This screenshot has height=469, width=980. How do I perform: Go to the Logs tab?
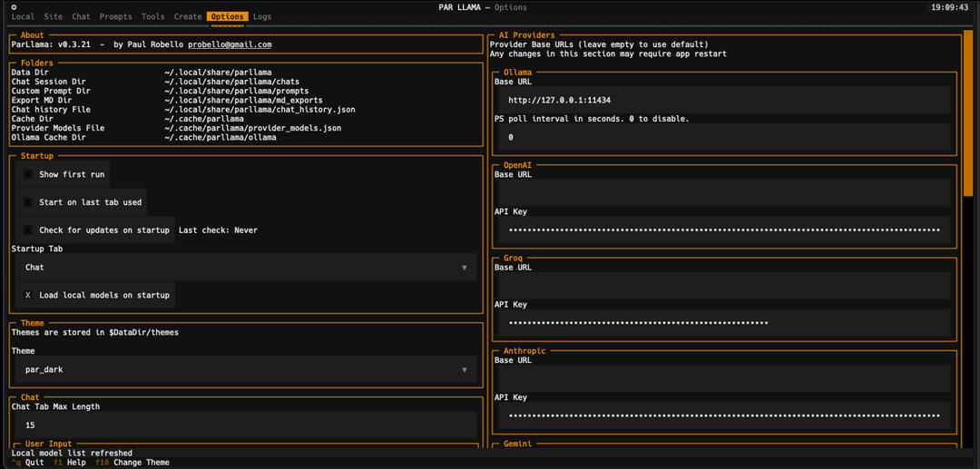tap(262, 17)
